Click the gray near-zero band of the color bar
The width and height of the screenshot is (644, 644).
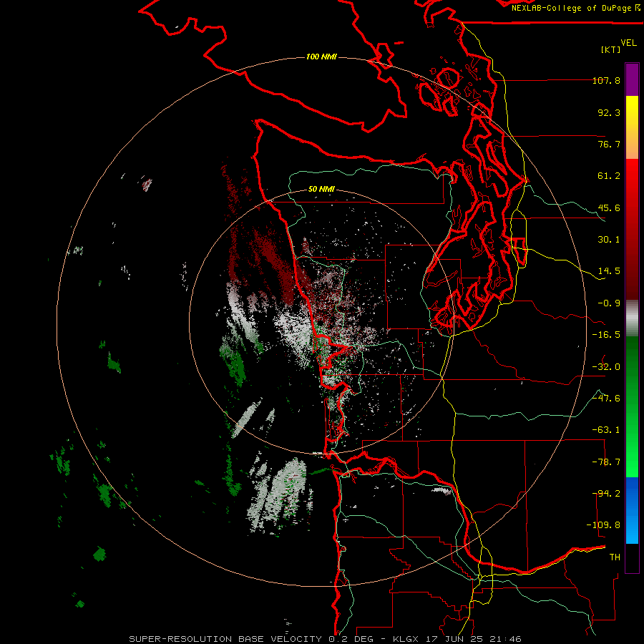pyautogui.click(x=632, y=318)
